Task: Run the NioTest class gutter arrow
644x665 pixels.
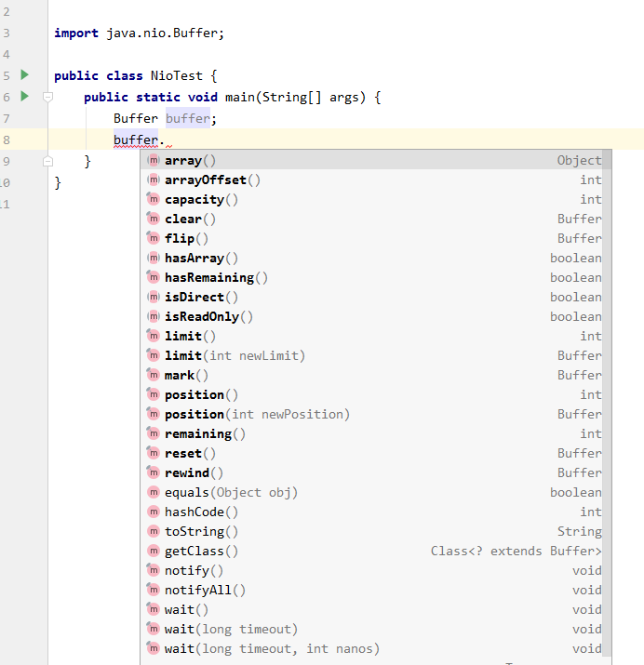Action: click(x=24, y=75)
